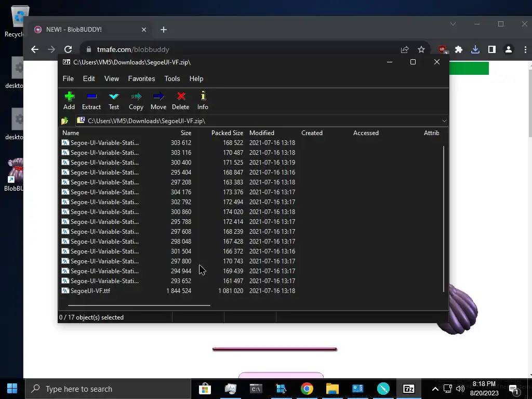Screen dimensions: 532x399
Task: Click the archive path address field
Action: point(258,121)
